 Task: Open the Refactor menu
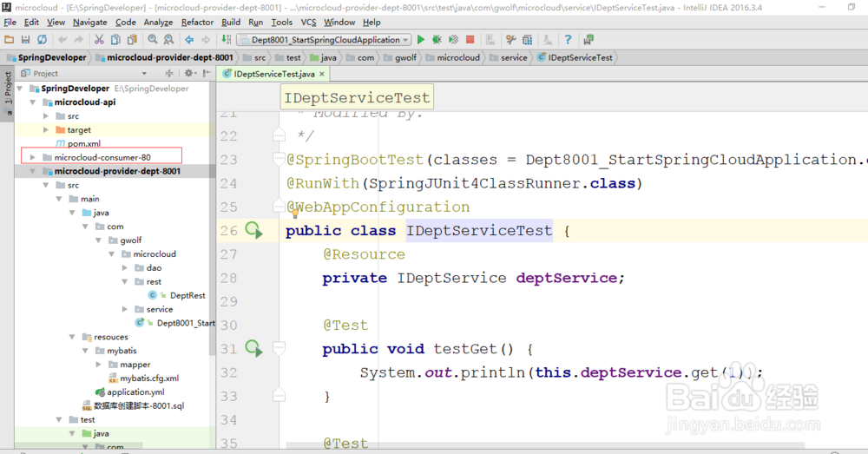pyautogui.click(x=197, y=23)
